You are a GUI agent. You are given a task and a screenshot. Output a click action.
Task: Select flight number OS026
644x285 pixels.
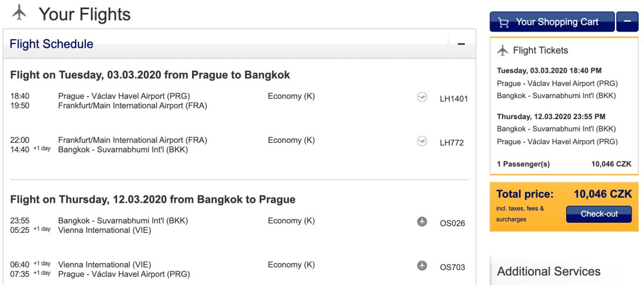tap(452, 223)
